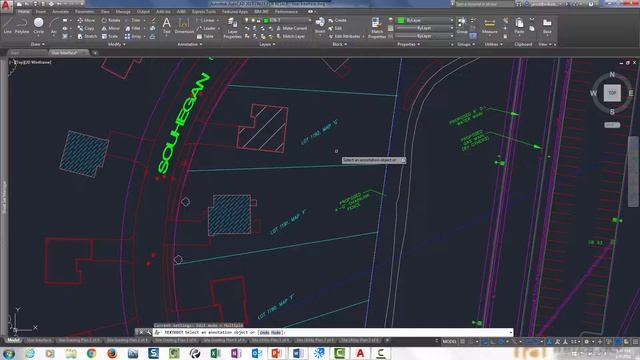The width and height of the screenshot is (640, 360).
Task: Activate the Fillet command
Action: point(133,28)
